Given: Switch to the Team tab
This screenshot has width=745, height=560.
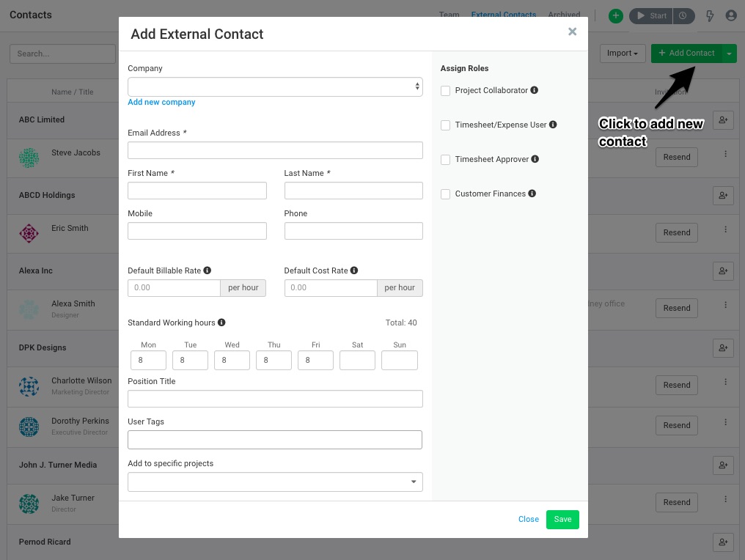Looking at the screenshot, I should [449, 14].
